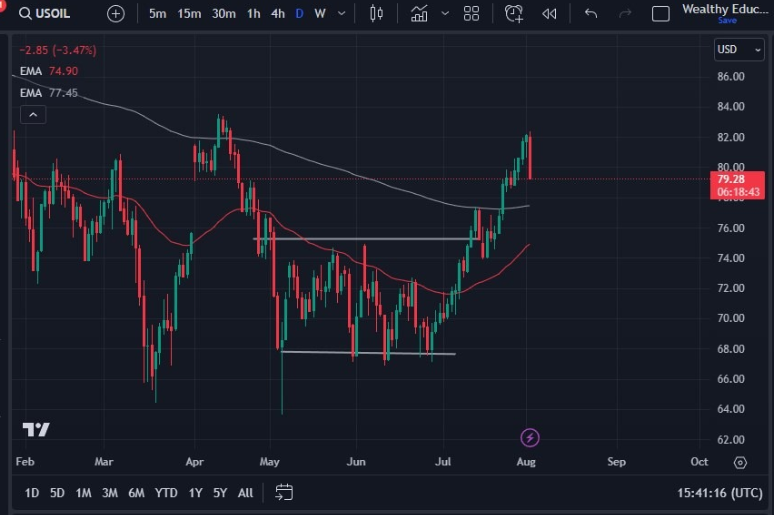Select the D daily timeframe
The height and width of the screenshot is (515, 774).
coord(299,14)
